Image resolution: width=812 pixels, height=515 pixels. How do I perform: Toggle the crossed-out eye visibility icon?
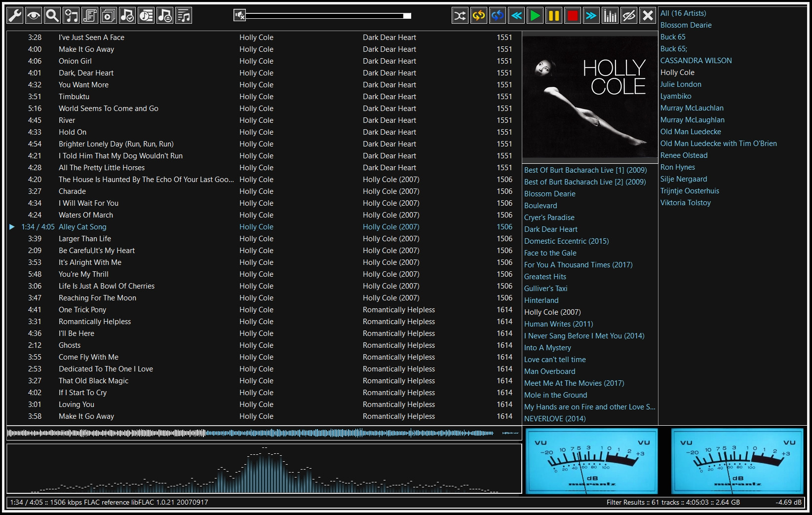point(629,16)
